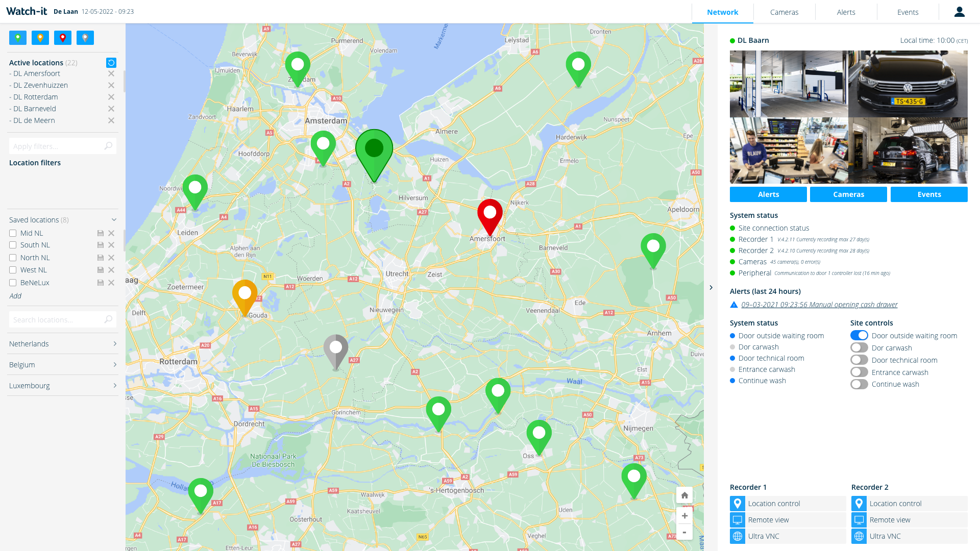
Task: Check the Mid NL checkbox
Action: (x=13, y=233)
